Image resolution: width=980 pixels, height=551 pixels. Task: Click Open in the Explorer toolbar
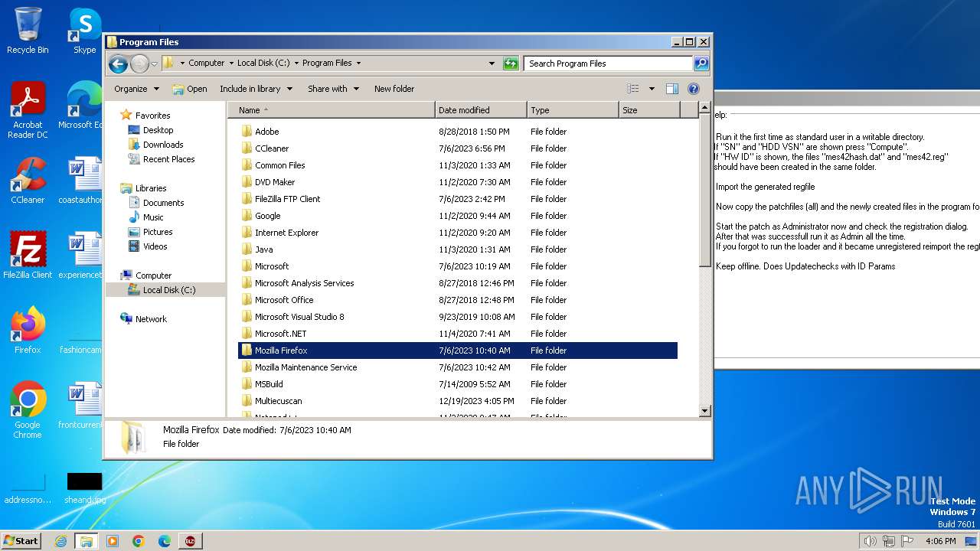[190, 89]
